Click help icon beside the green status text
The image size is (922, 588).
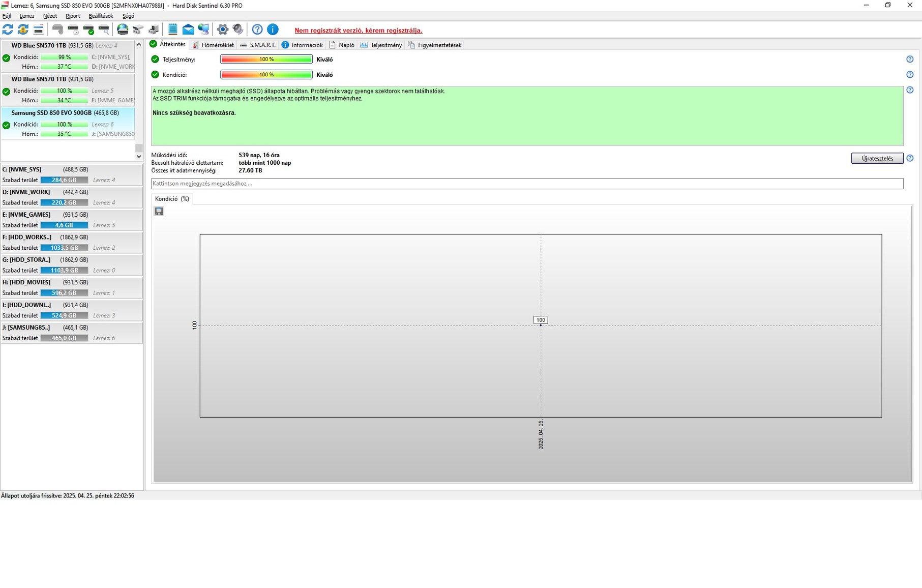click(x=910, y=90)
